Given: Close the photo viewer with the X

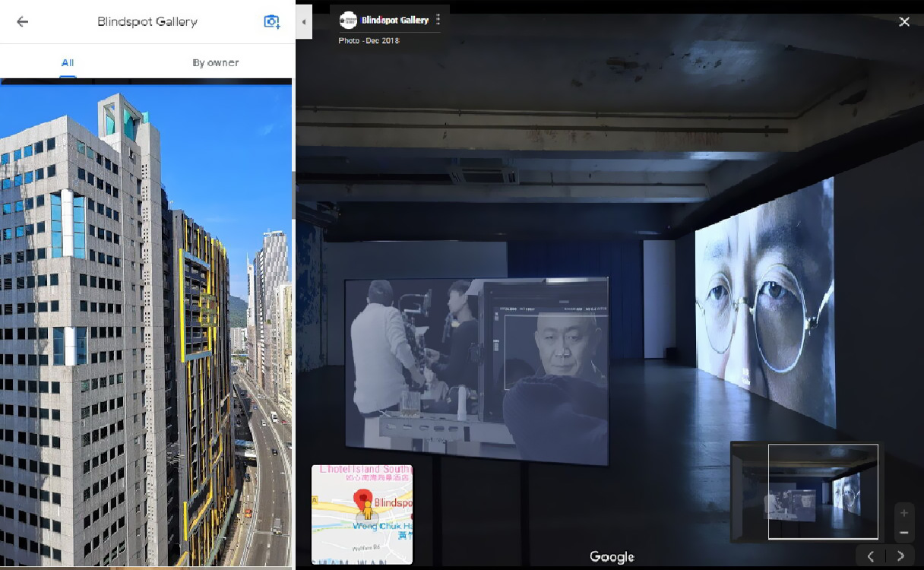Looking at the screenshot, I should (904, 22).
